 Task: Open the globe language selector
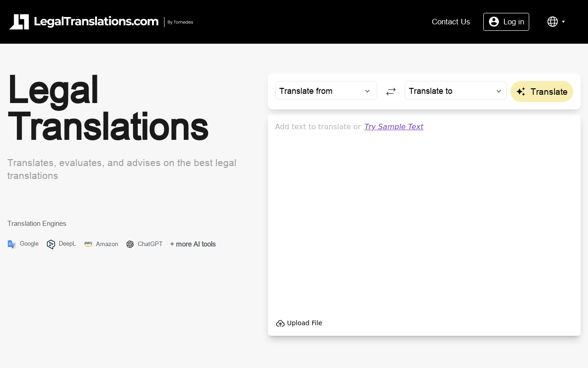pyautogui.click(x=553, y=22)
